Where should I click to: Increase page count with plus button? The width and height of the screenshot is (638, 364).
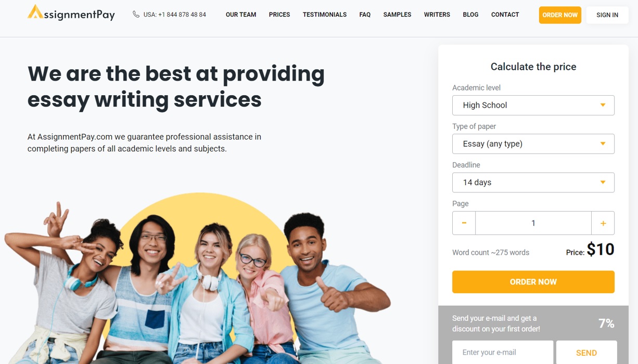pyautogui.click(x=603, y=223)
